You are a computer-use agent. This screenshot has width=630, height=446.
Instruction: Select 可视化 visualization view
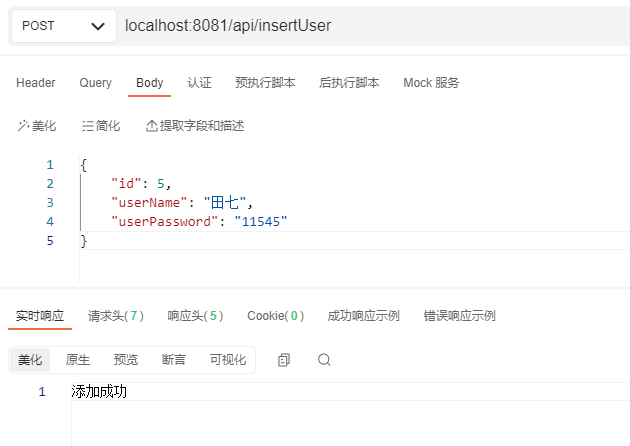click(x=228, y=360)
